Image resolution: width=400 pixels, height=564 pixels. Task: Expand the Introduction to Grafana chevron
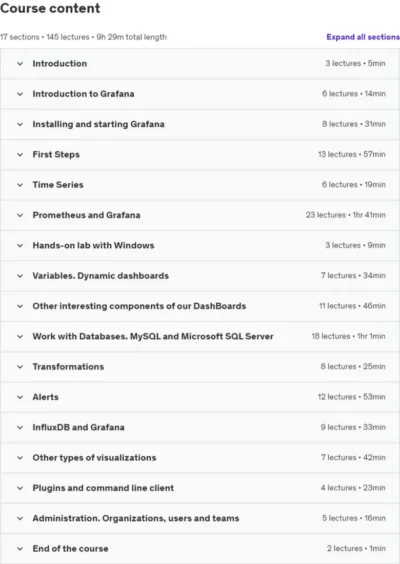pos(20,94)
